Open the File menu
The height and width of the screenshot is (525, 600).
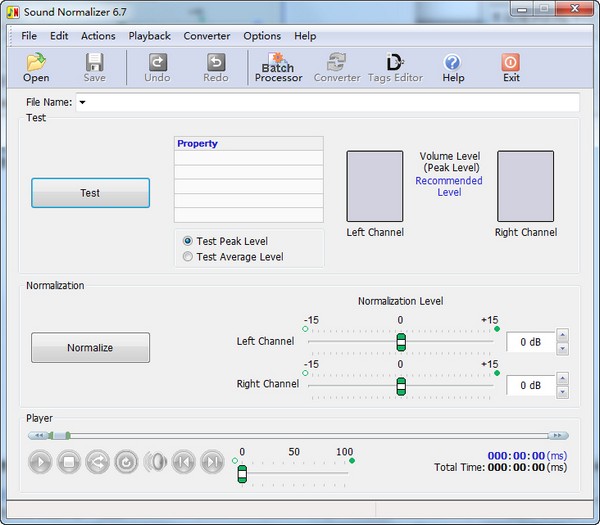(x=29, y=36)
